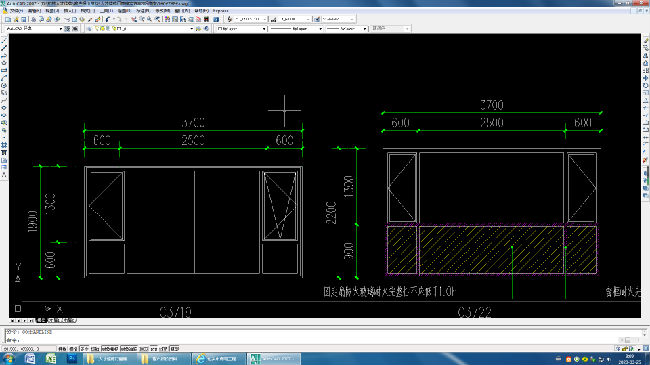Open the Express menu
This screenshot has width=650, height=365.
220,11
